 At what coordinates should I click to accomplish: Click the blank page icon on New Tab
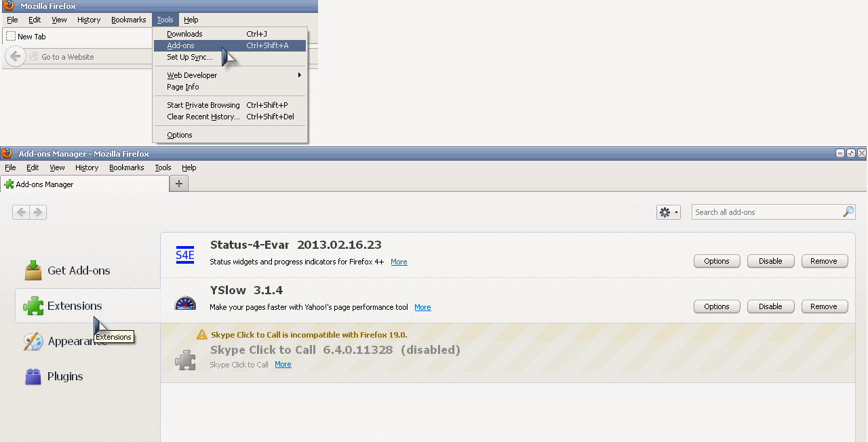point(11,37)
